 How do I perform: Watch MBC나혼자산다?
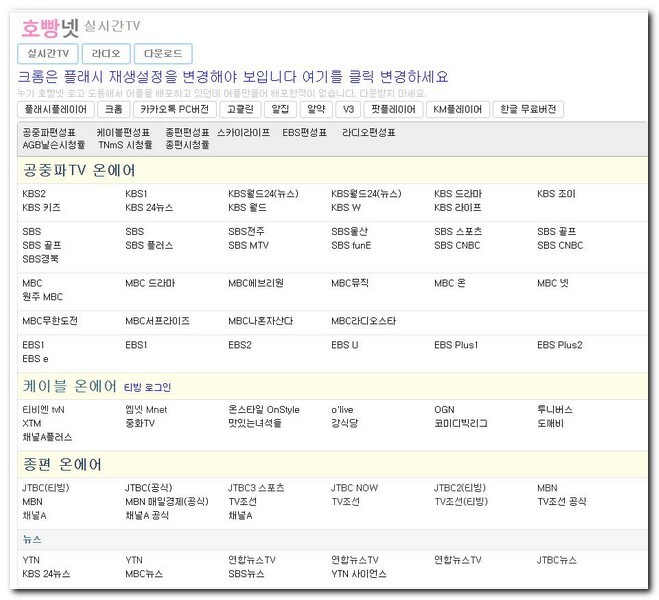point(261,321)
